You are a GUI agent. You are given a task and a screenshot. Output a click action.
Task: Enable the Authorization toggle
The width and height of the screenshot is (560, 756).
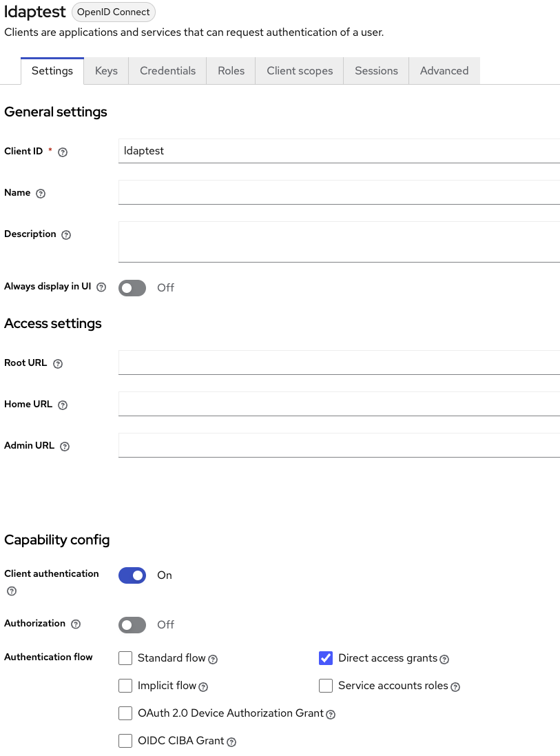pos(132,624)
